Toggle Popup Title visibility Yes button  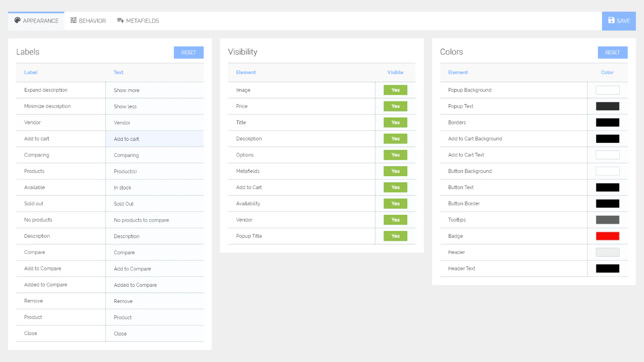pyautogui.click(x=395, y=236)
